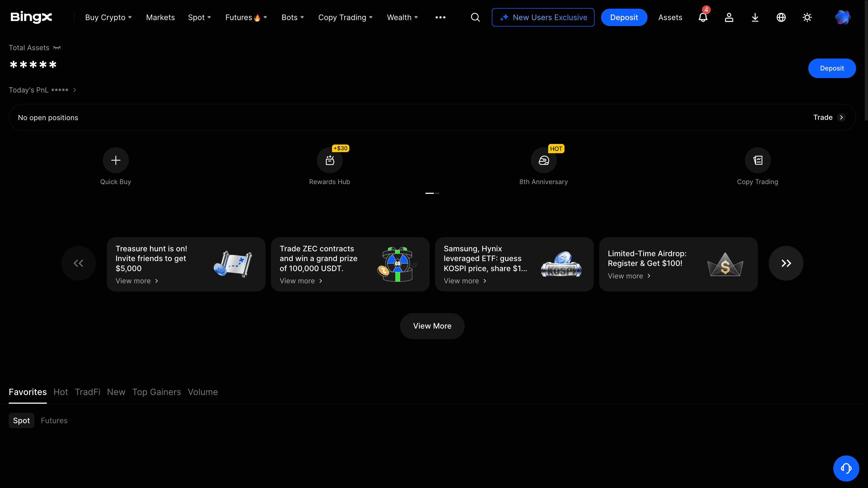Switch to TradFi tab
868x488 pixels.
(x=88, y=392)
